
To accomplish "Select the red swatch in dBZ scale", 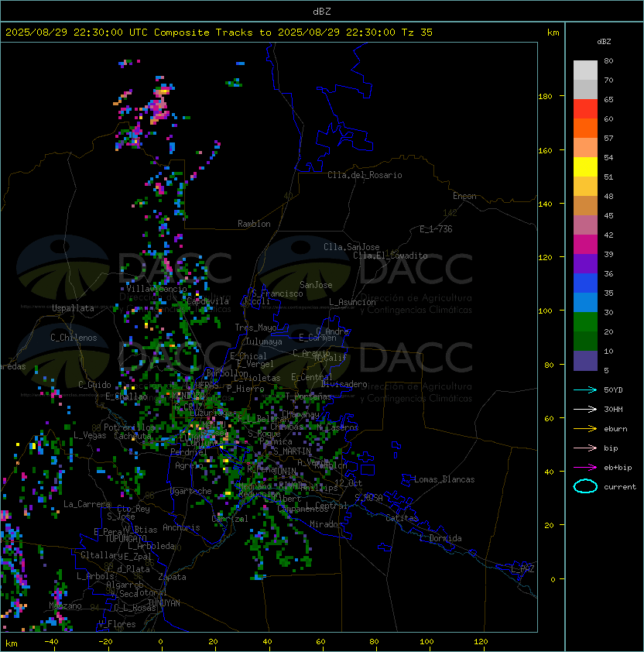I will (585, 109).
